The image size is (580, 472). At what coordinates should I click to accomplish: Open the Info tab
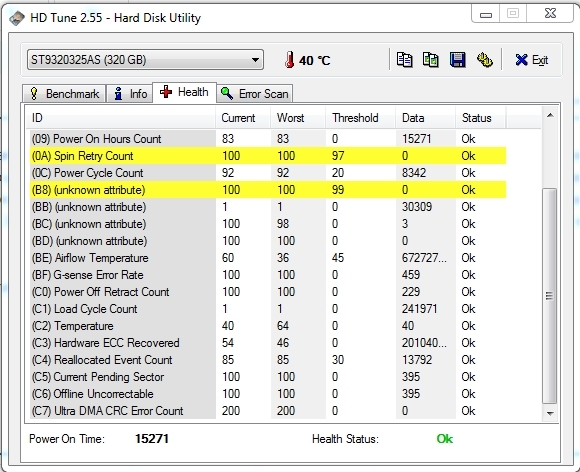tap(130, 94)
